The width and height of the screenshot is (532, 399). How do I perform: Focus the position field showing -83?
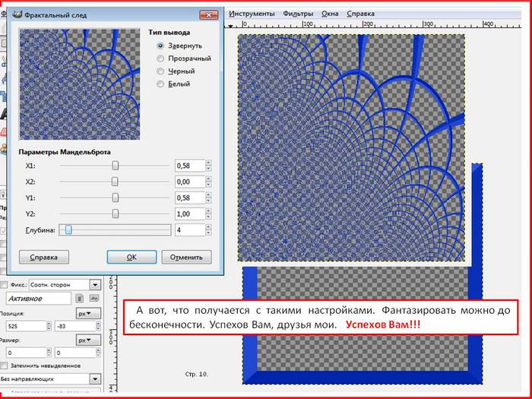75,326
